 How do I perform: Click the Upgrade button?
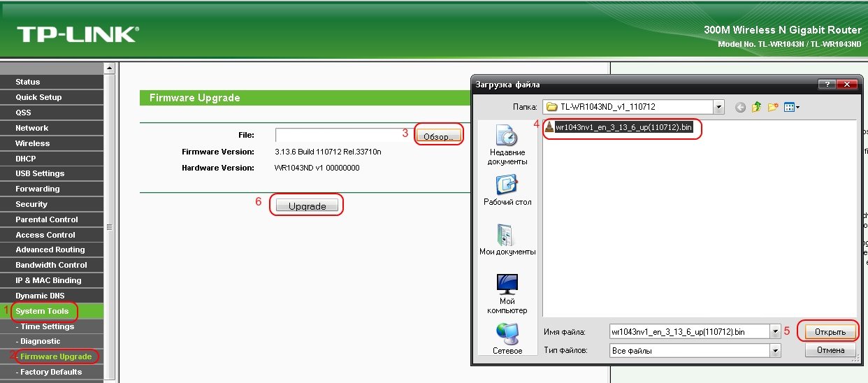point(308,206)
